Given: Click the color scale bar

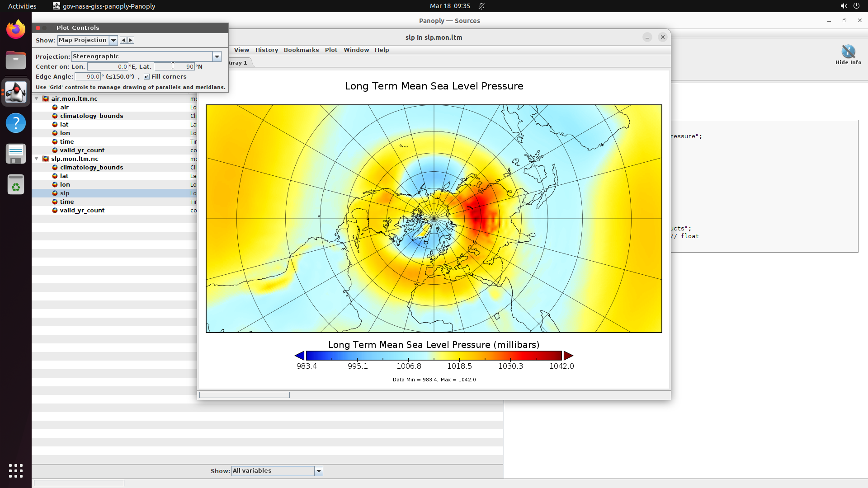Looking at the screenshot, I should [x=434, y=356].
